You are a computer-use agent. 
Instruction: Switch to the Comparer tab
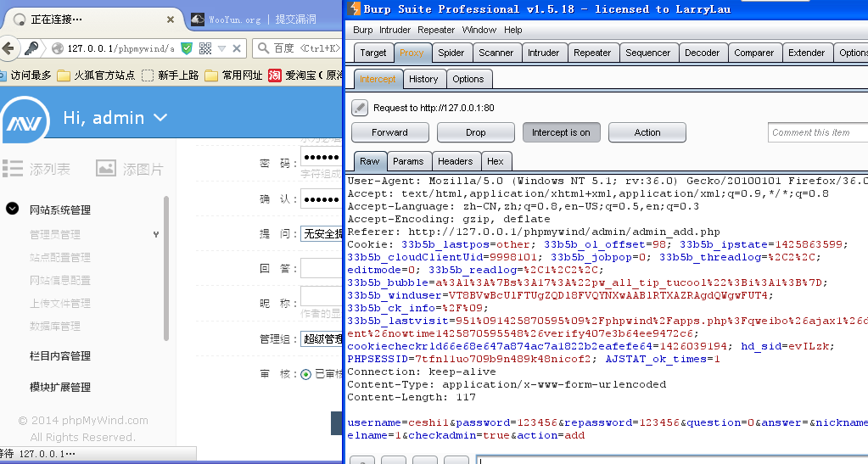(x=754, y=53)
